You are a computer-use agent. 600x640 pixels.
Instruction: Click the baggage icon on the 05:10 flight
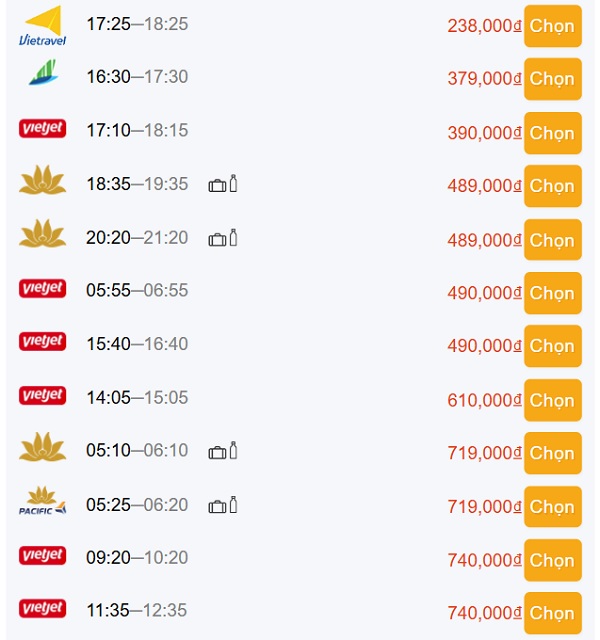click(217, 453)
